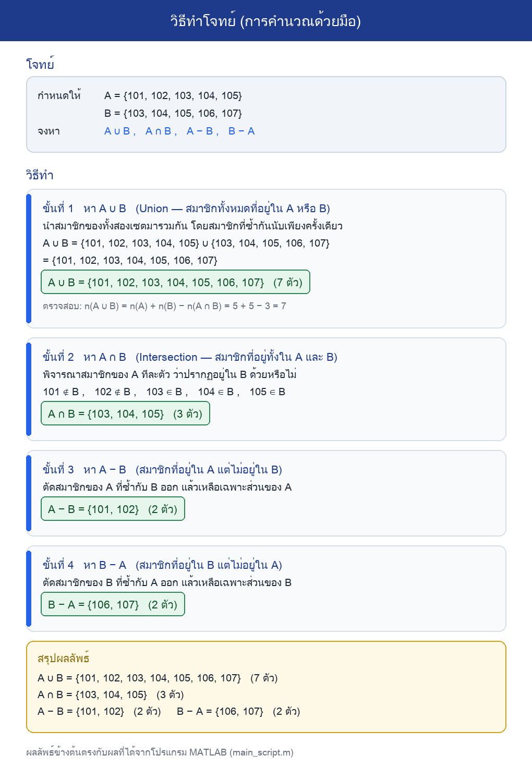Click the A ∩ B line in the yellow summary

click(x=111, y=694)
